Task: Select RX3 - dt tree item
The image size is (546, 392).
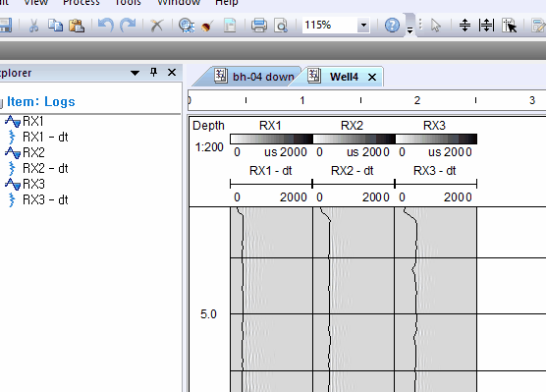Action: coord(45,199)
